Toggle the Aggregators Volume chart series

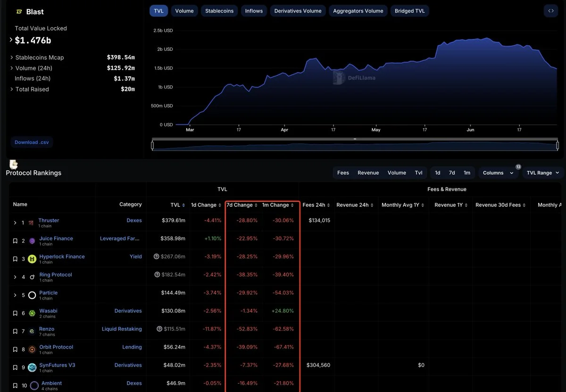pos(358,11)
